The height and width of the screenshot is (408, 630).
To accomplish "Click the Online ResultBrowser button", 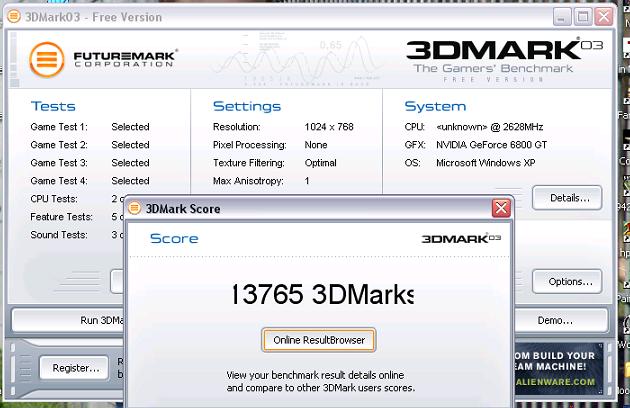I will 319,340.
